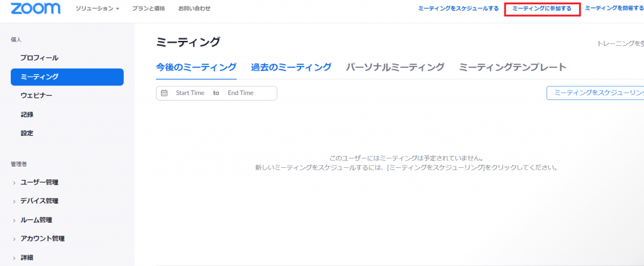Open the ソリューション dropdown menu
Viewport: 644px width, 266px height.
97,9
